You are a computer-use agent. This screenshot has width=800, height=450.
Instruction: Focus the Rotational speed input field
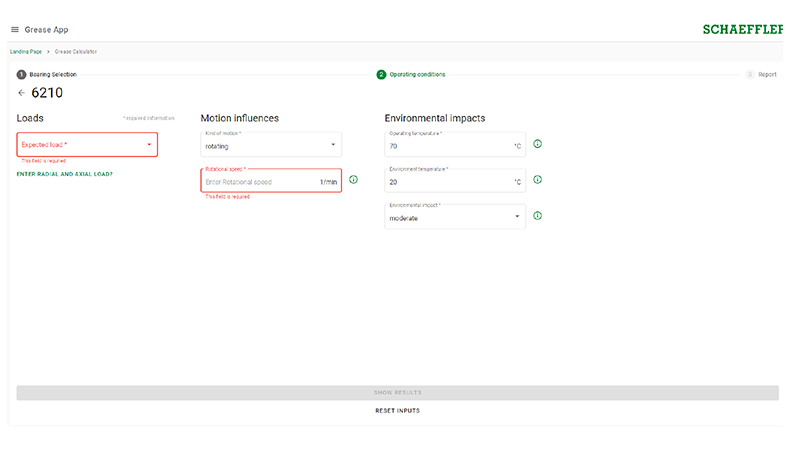(258, 182)
